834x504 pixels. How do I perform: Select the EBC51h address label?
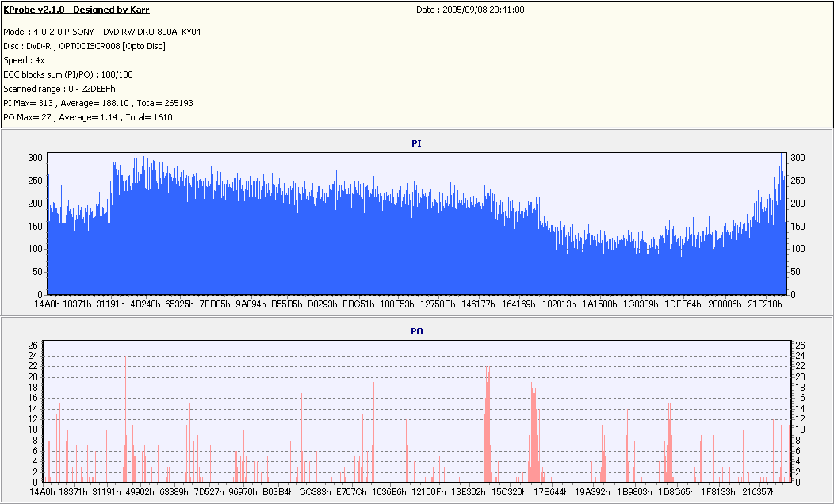click(x=358, y=304)
